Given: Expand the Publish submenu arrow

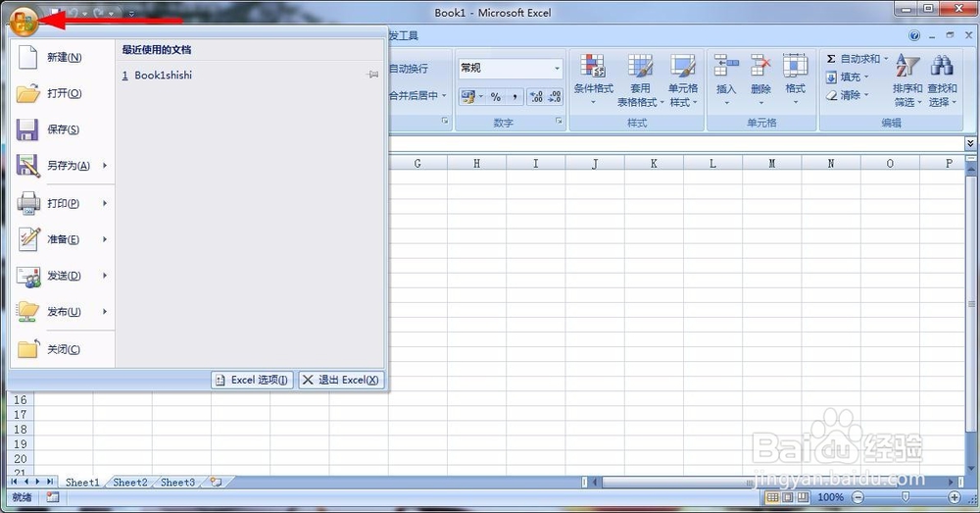Looking at the screenshot, I should (105, 312).
